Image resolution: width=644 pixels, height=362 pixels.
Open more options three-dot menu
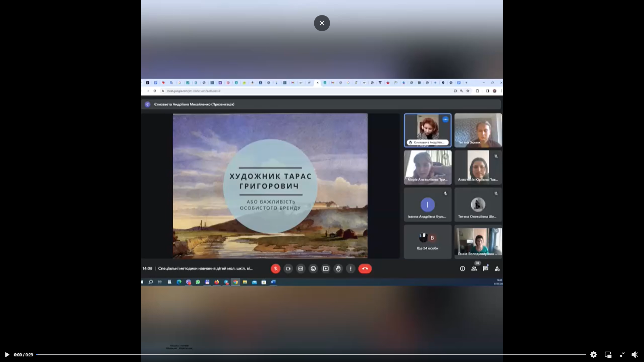[351, 268]
